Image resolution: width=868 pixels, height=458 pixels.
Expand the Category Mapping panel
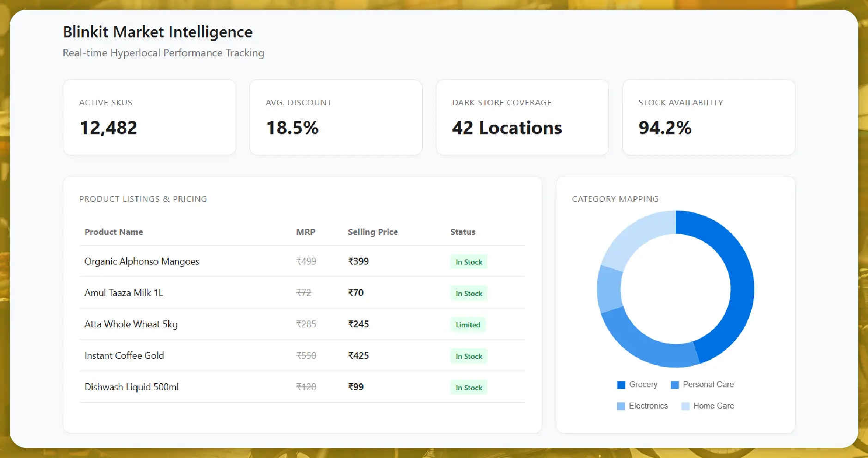point(615,199)
